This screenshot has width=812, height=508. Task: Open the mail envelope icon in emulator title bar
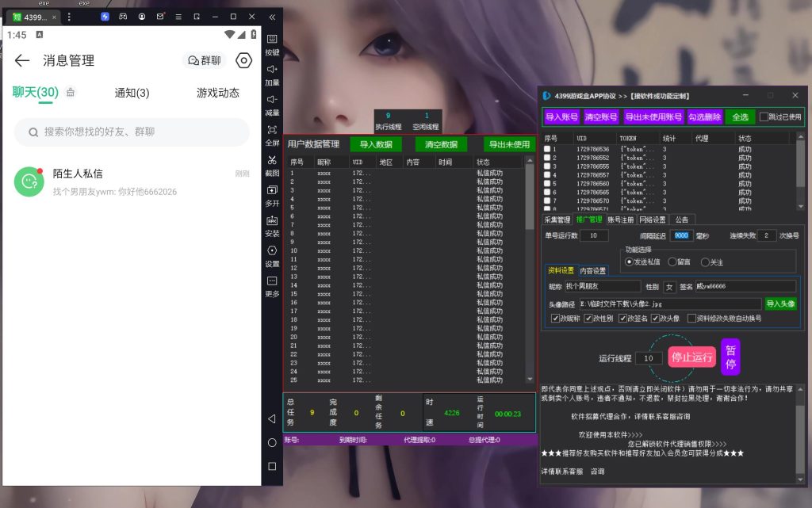click(x=160, y=17)
